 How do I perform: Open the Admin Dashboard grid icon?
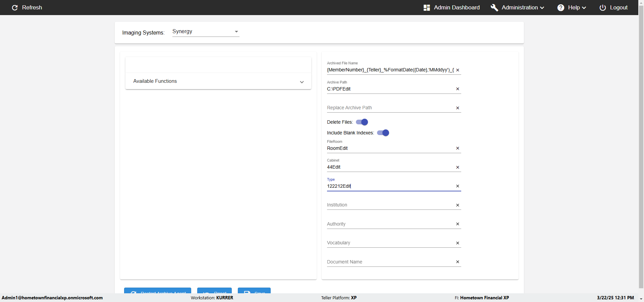[x=427, y=7]
